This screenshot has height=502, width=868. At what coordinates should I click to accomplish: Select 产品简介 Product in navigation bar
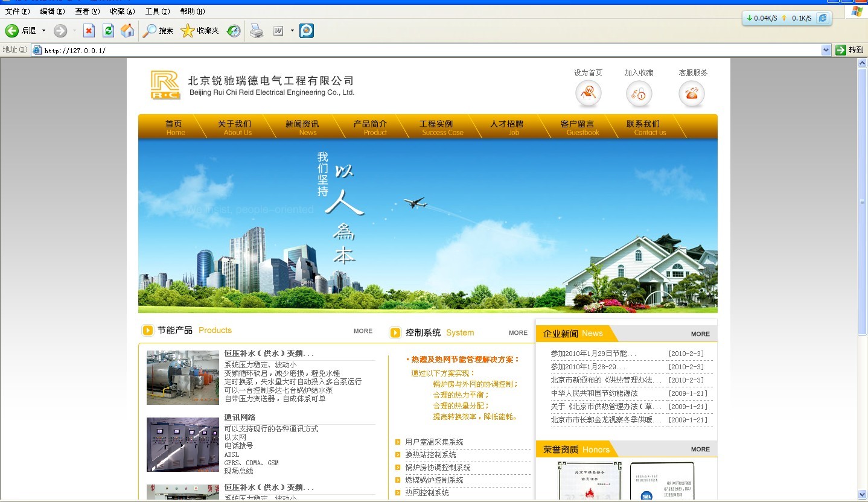click(370, 127)
